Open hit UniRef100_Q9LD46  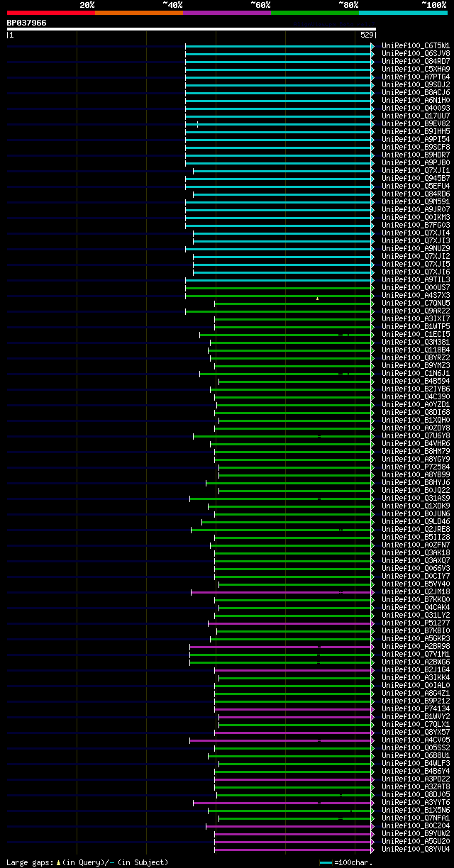[x=416, y=521]
